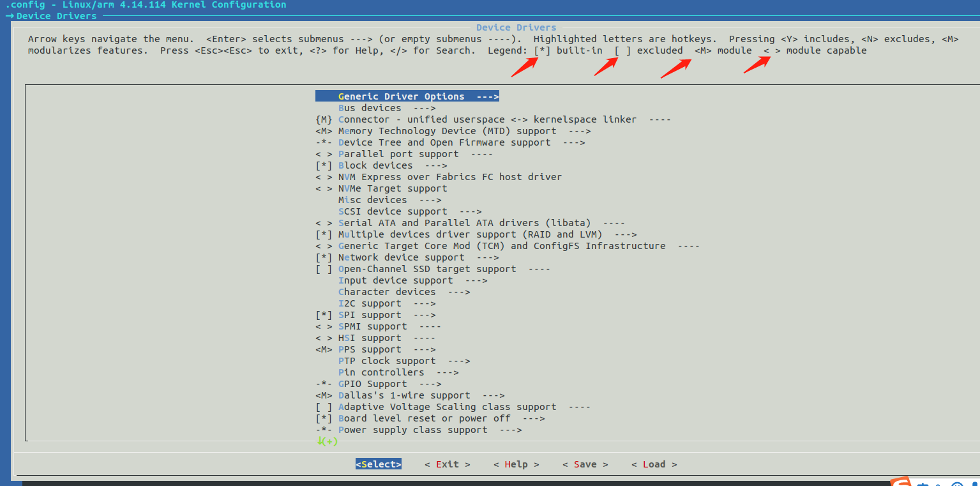Expand Power supply class support

419,430
